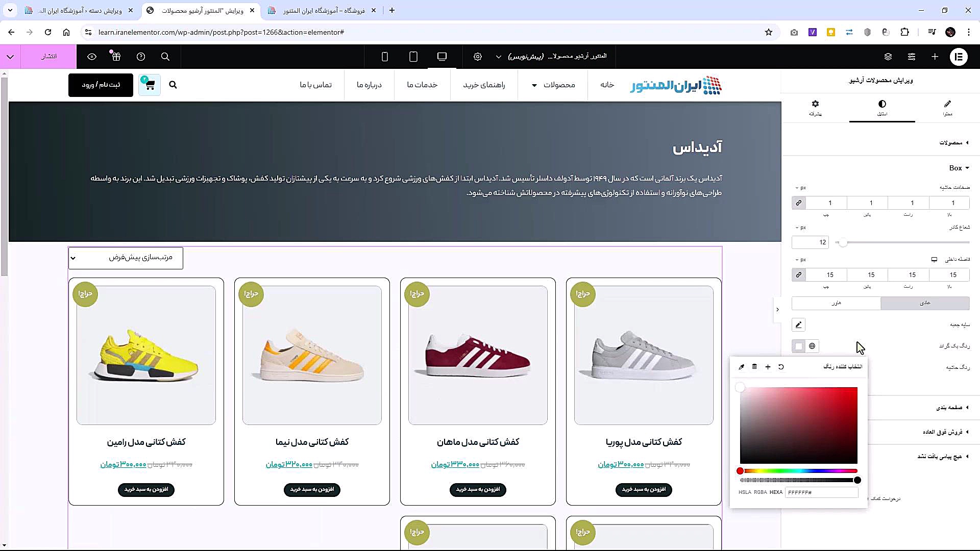Switch color format to HSLA

[745, 492]
